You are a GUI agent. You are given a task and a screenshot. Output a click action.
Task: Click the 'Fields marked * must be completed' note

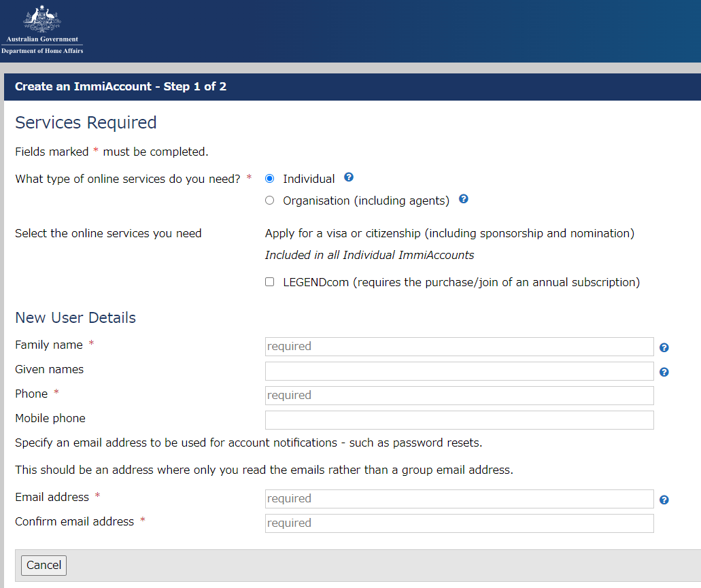pyautogui.click(x=112, y=152)
